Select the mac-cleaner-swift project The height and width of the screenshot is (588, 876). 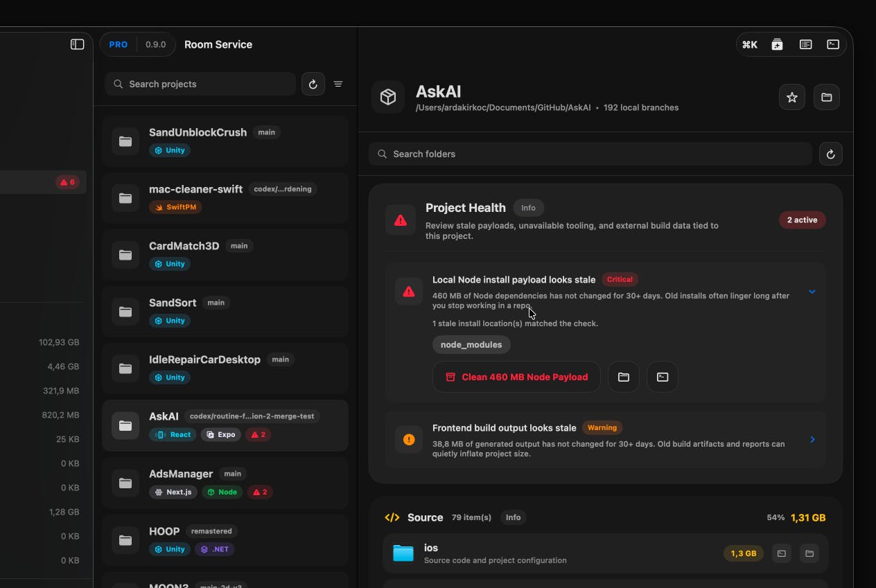(x=225, y=197)
